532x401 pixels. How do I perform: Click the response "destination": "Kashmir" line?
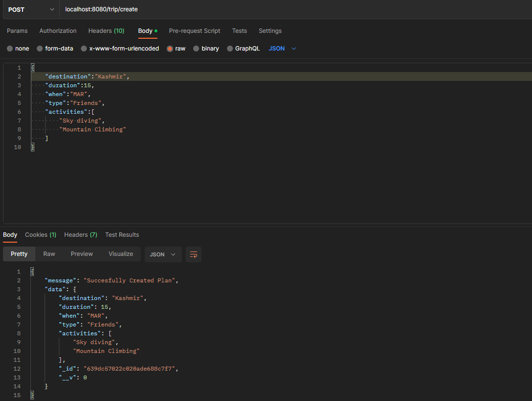point(103,298)
